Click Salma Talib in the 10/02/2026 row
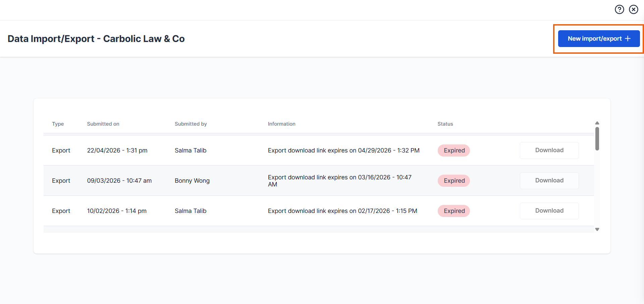Viewport: 644px width, 304px height. pyautogui.click(x=191, y=211)
